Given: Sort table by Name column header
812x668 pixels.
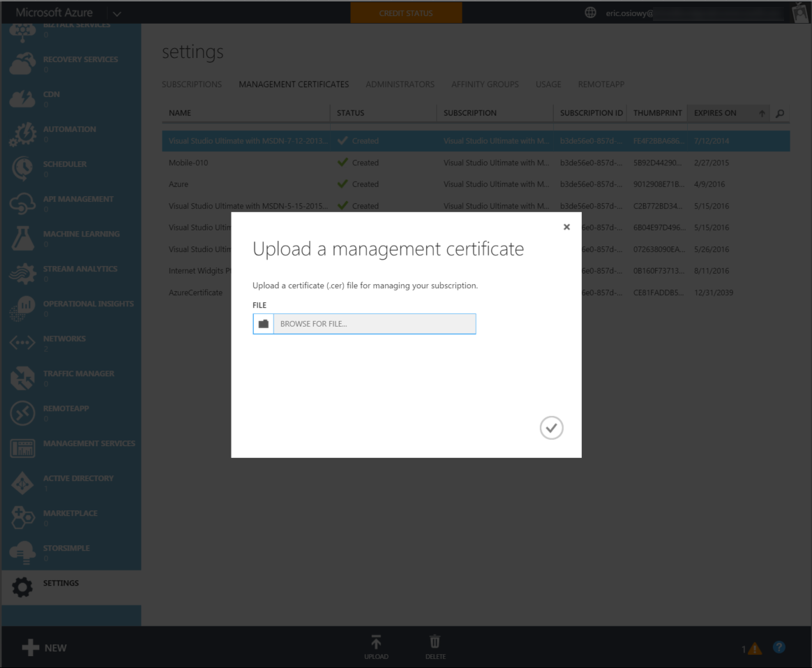Looking at the screenshot, I should pos(180,113).
